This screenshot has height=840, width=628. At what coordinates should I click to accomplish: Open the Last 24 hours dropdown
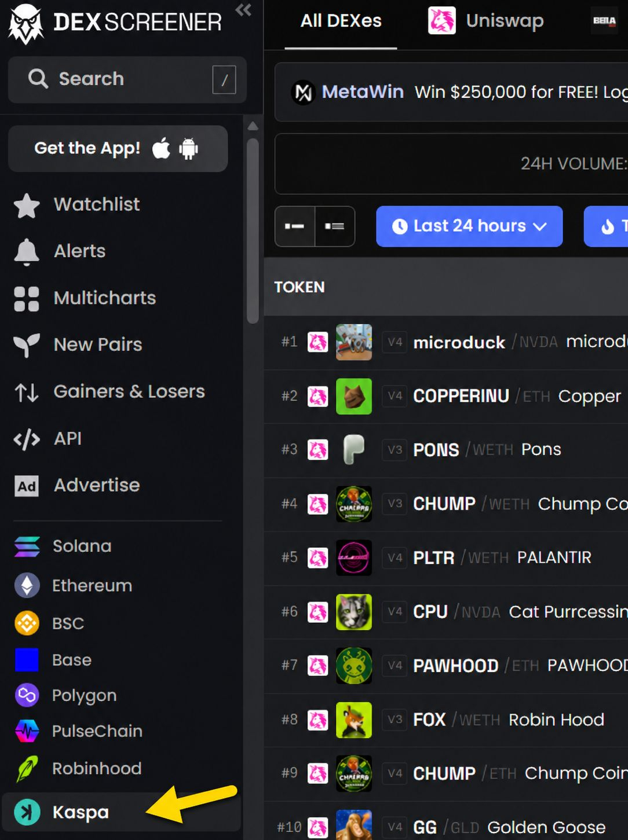click(x=469, y=226)
